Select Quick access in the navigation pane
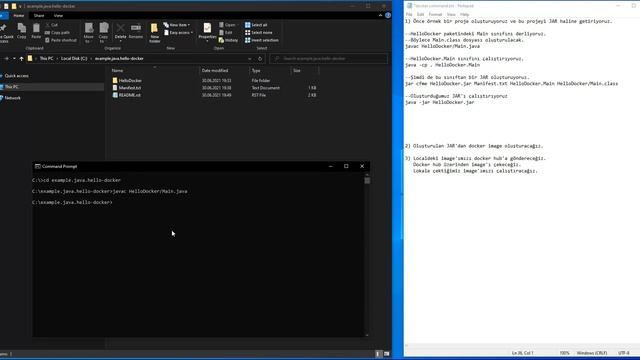 coord(16,76)
